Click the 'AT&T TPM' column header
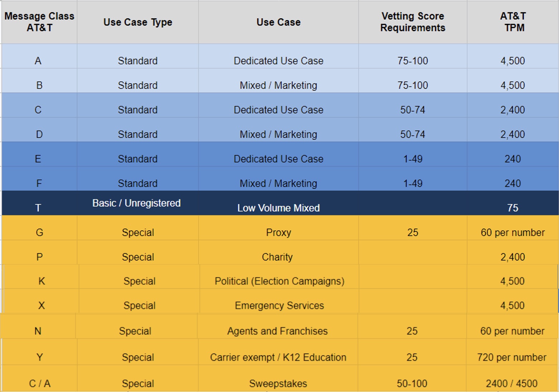 [x=513, y=22]
